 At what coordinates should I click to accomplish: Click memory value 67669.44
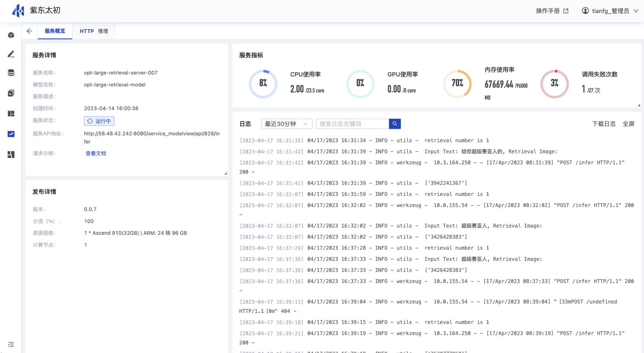tap(499, 84)
